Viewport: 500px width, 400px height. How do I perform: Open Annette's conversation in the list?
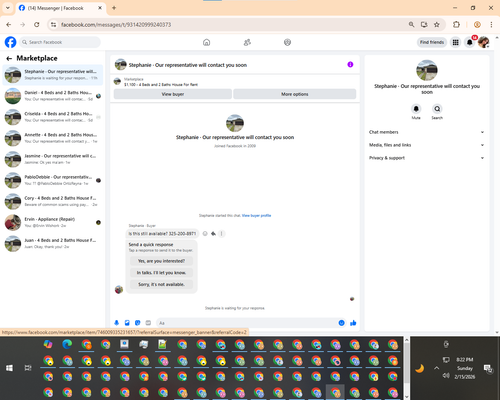tap(53, 138)
